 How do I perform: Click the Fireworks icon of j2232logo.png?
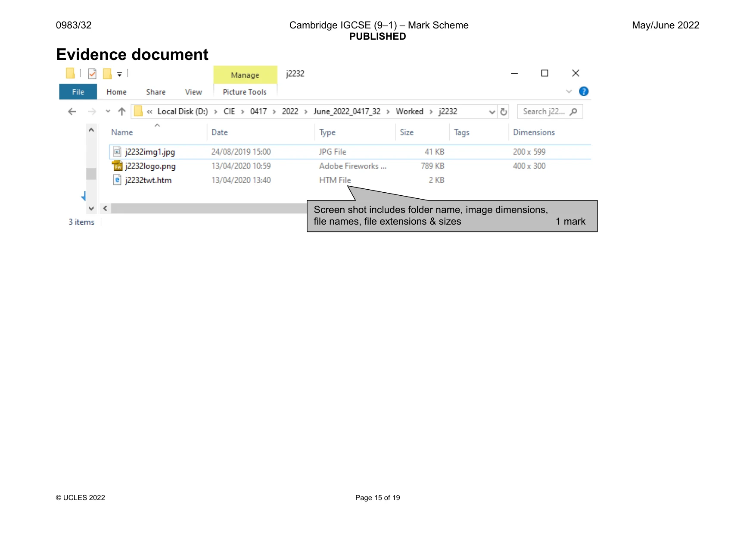pos(117,166)
